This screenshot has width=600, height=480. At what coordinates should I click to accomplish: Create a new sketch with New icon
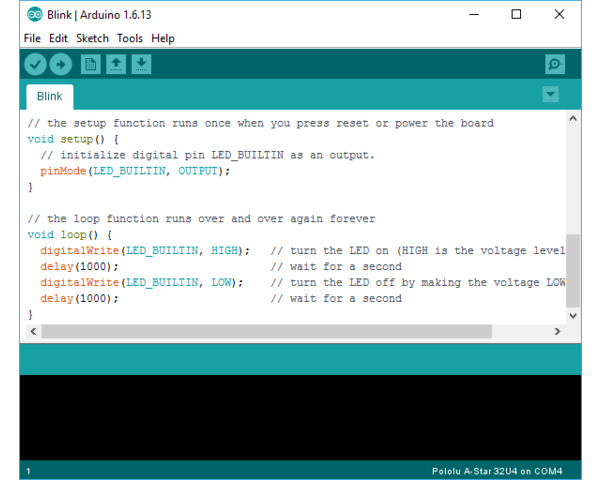[90, 65]
